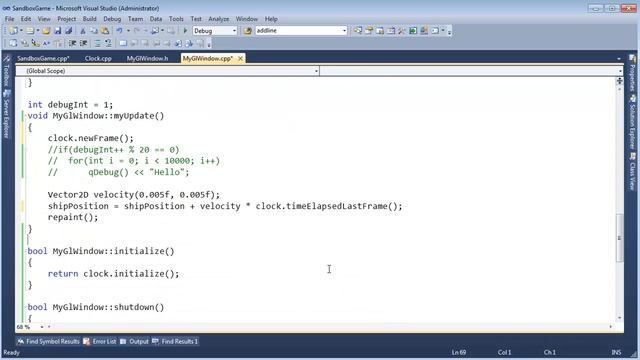Open the Tools menu
This screenshot has height=360, width=640.
[x=176, y=19]
